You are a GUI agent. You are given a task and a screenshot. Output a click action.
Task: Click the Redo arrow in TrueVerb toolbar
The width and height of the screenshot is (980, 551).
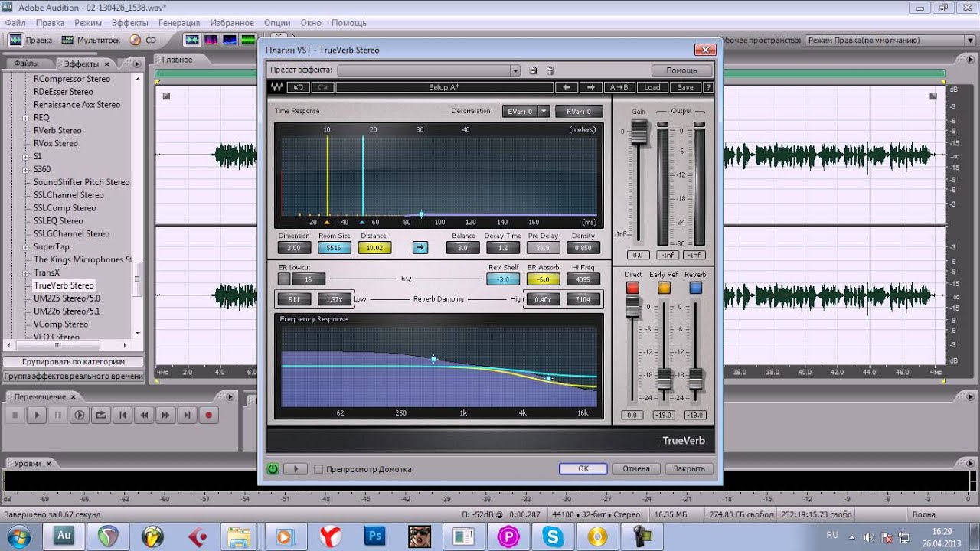coord(322,87)
